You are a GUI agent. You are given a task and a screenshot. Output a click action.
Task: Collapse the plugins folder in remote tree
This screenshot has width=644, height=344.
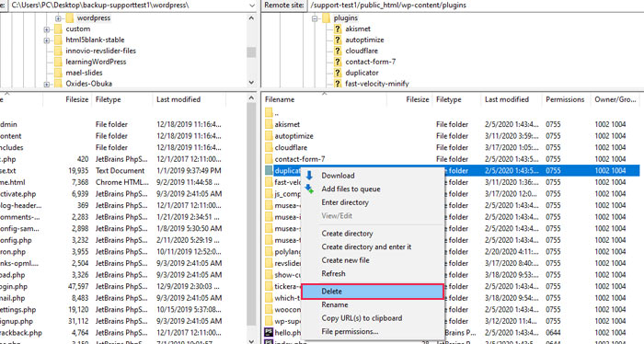click(x=315, y=18)
